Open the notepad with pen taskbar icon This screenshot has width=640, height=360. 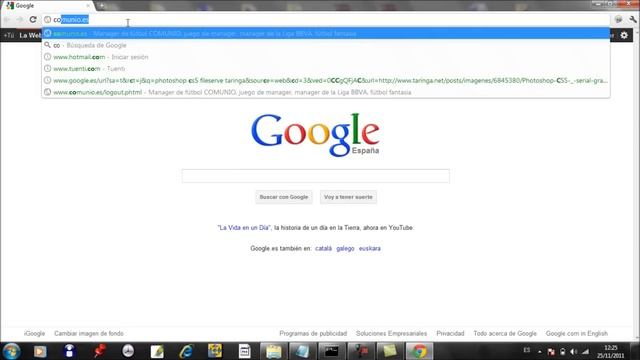pyautogui.click(x=157, y=351)
